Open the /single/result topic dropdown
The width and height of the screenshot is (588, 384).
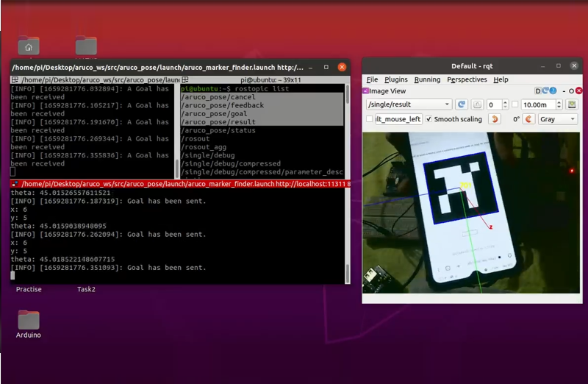409,104
